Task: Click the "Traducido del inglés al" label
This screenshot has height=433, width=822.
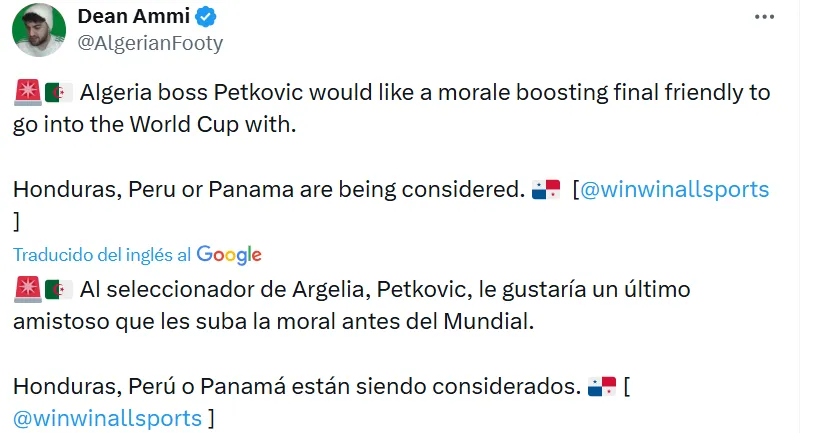Action: click(102, 254)
